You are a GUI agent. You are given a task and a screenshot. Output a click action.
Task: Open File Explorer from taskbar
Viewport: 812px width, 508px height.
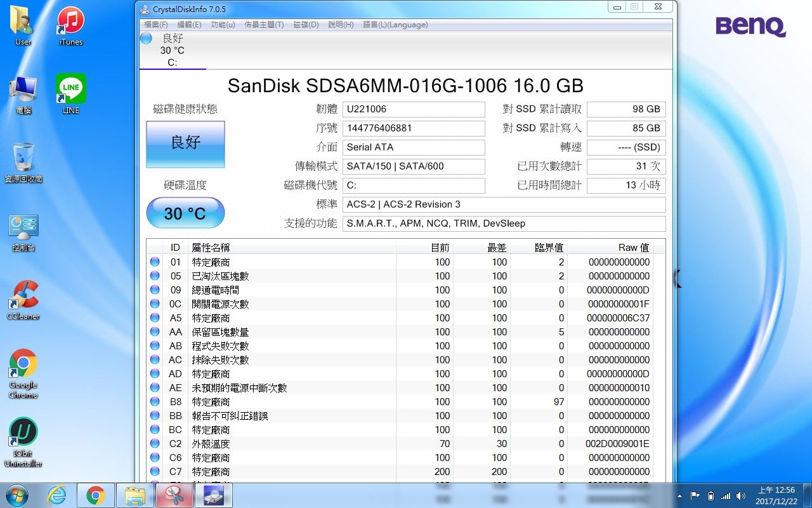pos(135,495)
